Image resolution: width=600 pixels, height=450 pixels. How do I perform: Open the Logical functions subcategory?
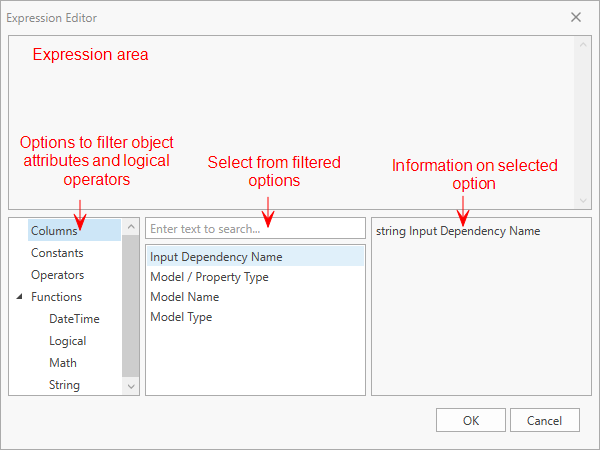67,341
